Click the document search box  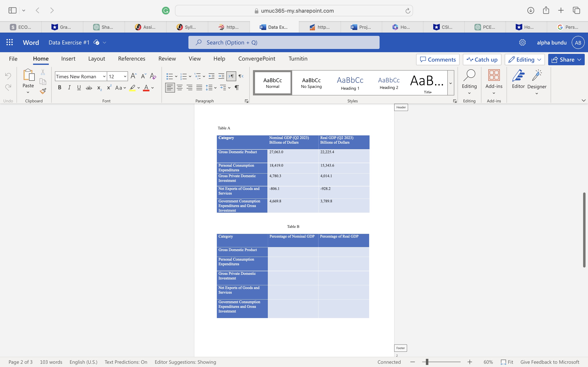tap(284, 42)
